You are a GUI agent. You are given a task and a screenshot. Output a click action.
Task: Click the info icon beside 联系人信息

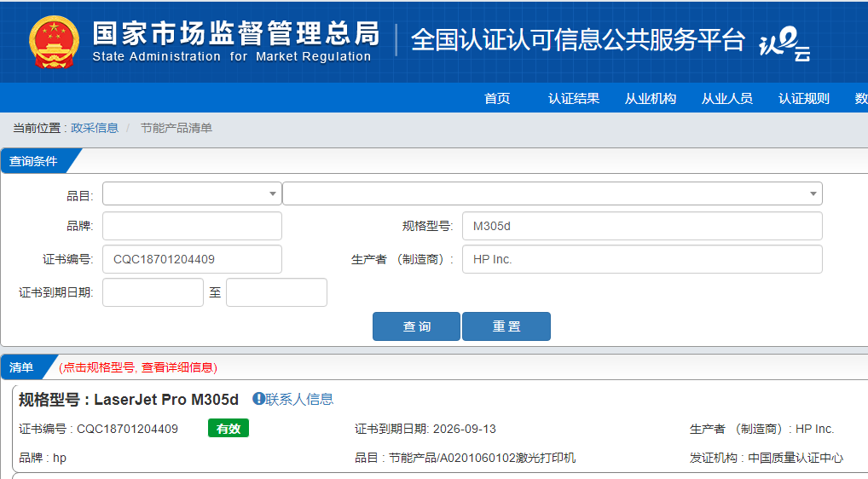coord(258,399)
